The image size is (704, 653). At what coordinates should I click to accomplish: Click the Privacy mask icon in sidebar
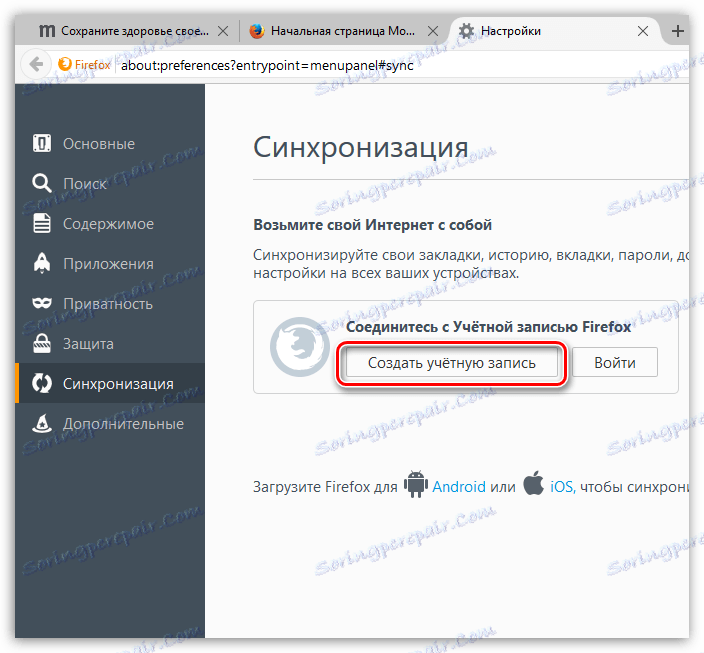click(42, 303)
